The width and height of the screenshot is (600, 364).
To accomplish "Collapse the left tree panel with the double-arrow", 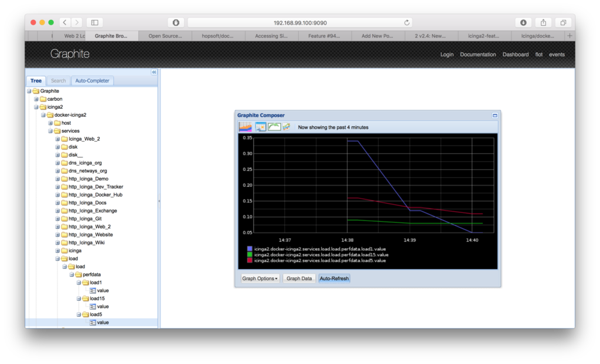I will coord(154,72).
